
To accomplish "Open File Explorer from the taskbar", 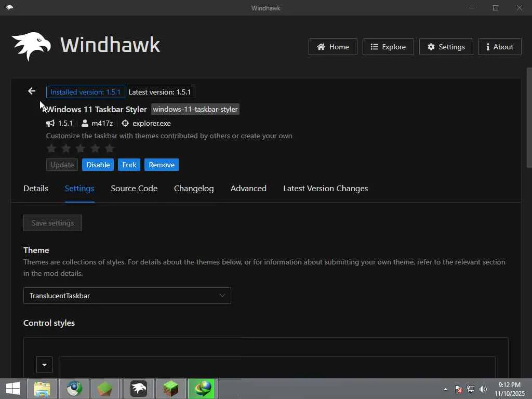I will coord(42,389).
